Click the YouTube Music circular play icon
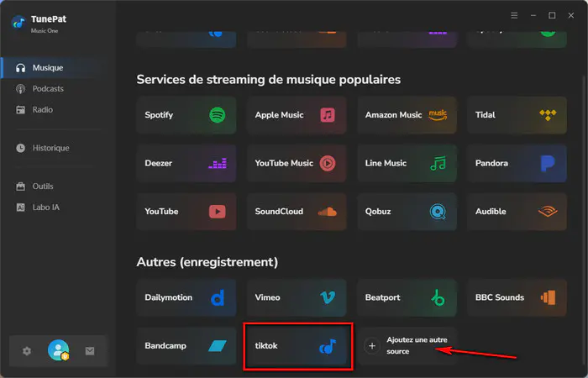 pos(328,164)
